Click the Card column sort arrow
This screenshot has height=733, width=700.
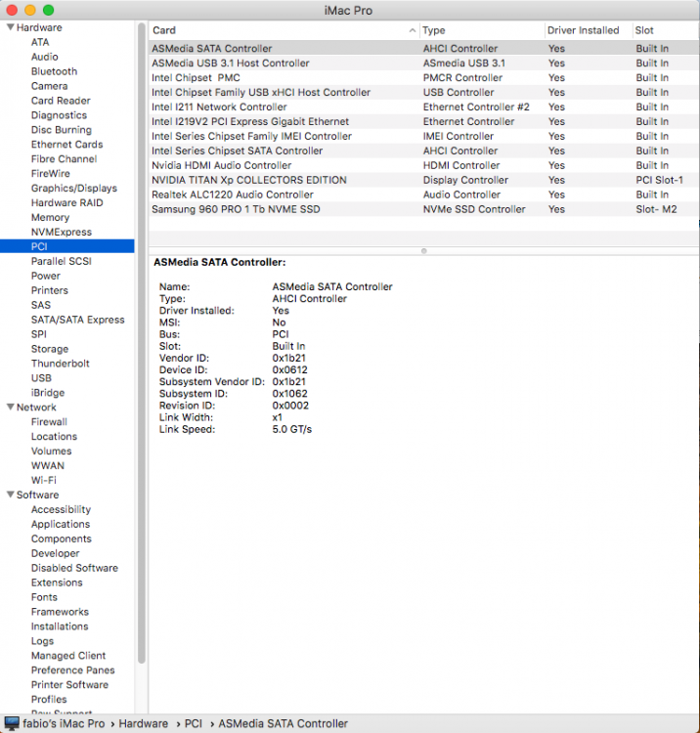[412, 30]
